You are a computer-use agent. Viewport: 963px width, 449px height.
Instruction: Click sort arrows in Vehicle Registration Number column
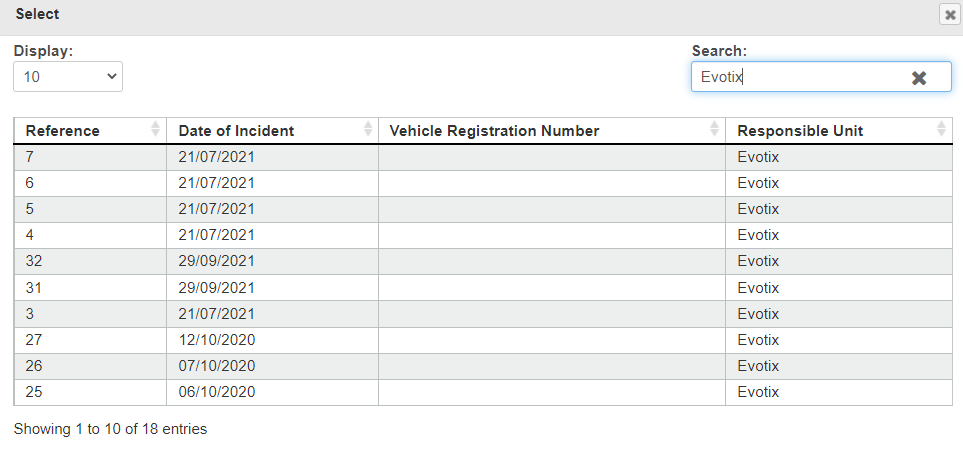(x=714, y=129)
